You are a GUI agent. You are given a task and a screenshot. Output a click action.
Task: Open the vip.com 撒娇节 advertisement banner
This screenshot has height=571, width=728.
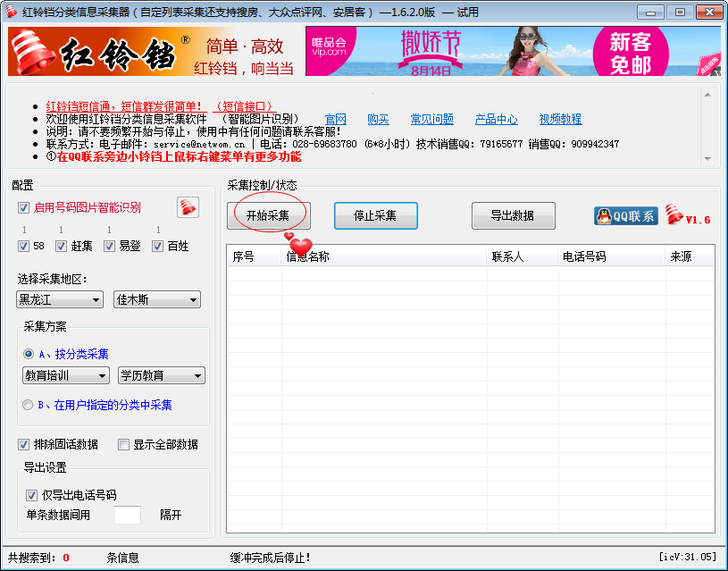tap(513, 51)
